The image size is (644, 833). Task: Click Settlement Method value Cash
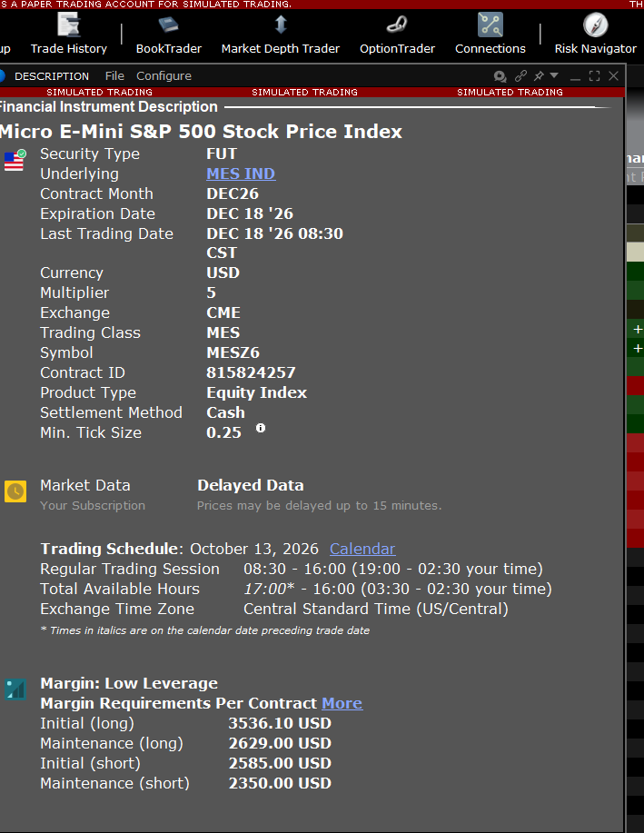[x=225, y=412]
